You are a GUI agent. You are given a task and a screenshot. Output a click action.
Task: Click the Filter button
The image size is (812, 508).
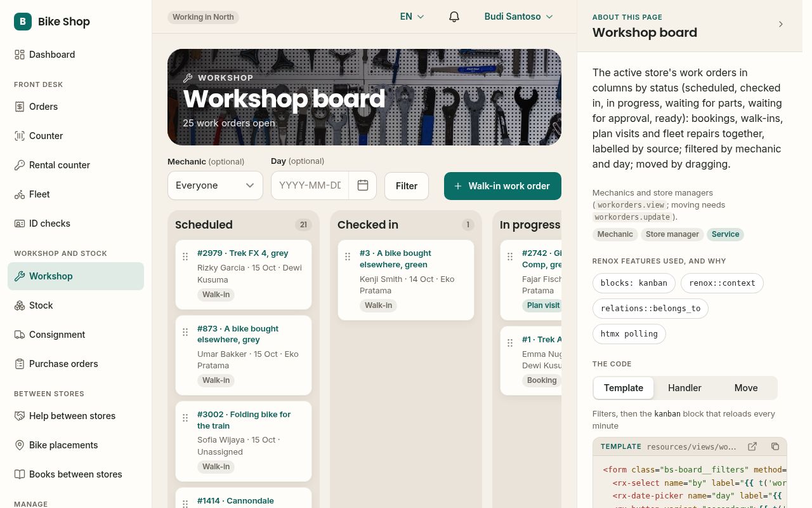[x=407, y=186]
